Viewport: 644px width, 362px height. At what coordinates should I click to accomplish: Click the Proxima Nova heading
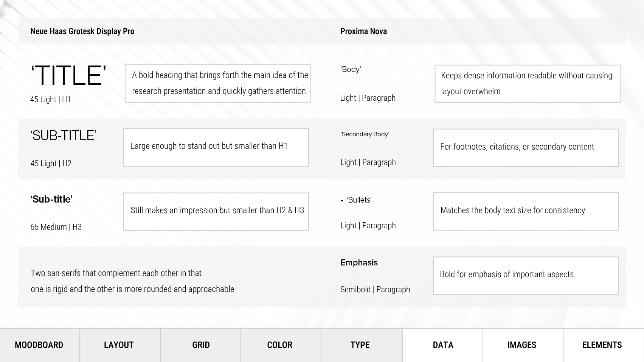(363, 31)
